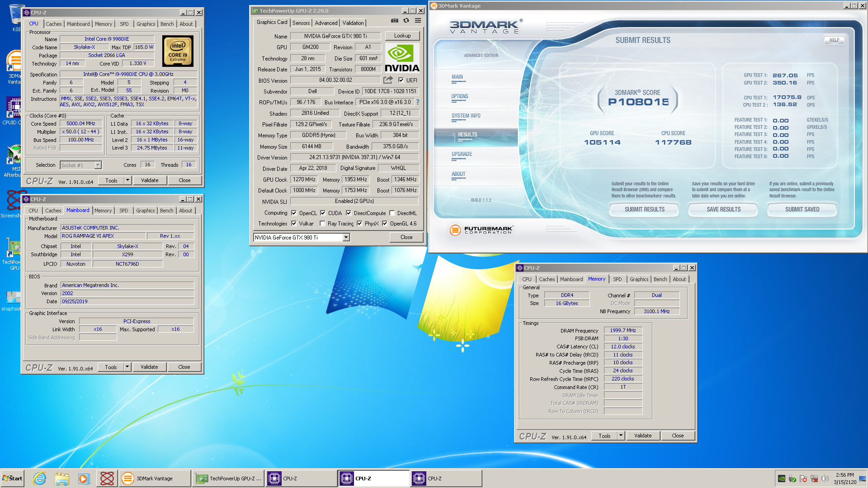The width and height of the screenshot is (868, 488).
Task: Toggle the UEFI checkbox in GPU-Z
Action: tap(401, 80)
